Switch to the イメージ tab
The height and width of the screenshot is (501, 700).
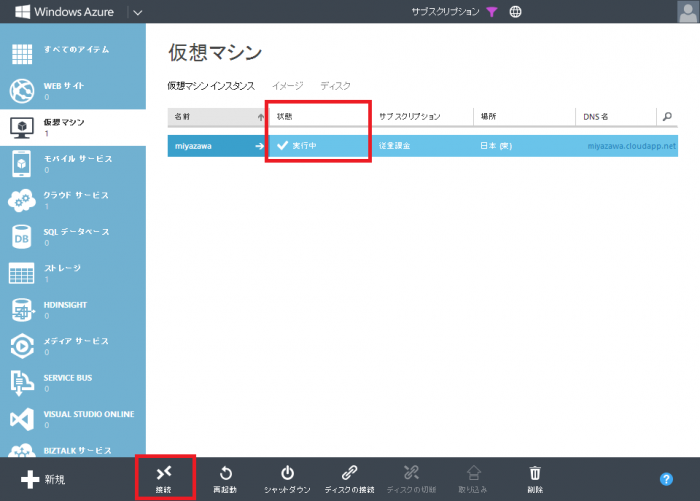[x=288, y=86]
